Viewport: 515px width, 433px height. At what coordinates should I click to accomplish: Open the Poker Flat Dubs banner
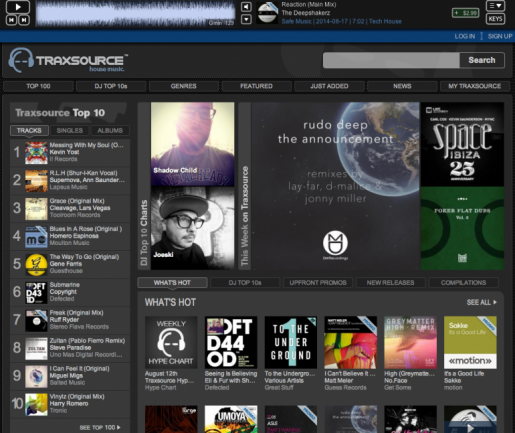462,228
